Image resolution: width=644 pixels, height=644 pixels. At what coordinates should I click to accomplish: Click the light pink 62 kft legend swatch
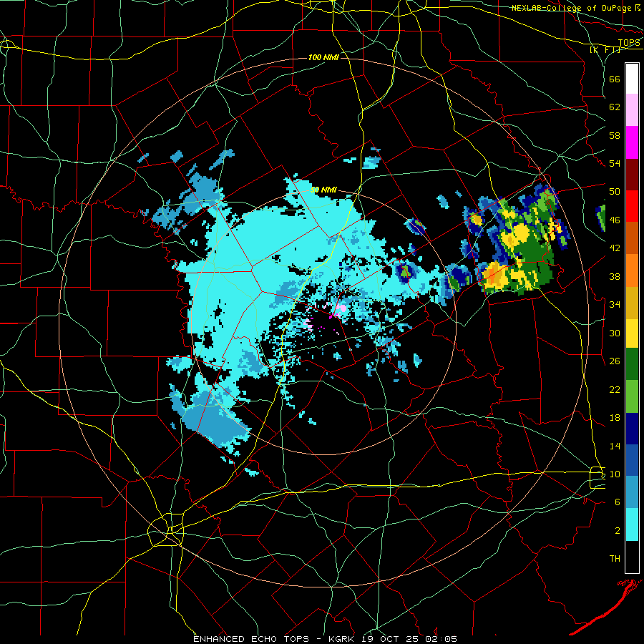tap(632, 109)
